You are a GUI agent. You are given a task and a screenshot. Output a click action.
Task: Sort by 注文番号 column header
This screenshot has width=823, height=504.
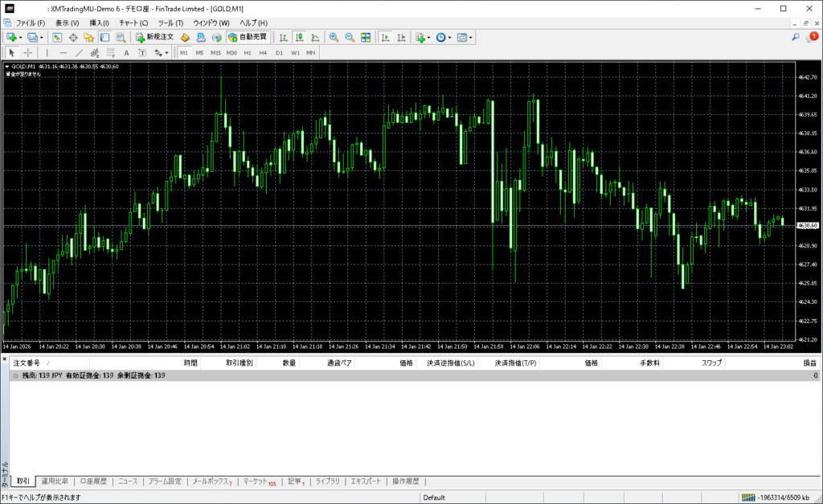point(27,363)
